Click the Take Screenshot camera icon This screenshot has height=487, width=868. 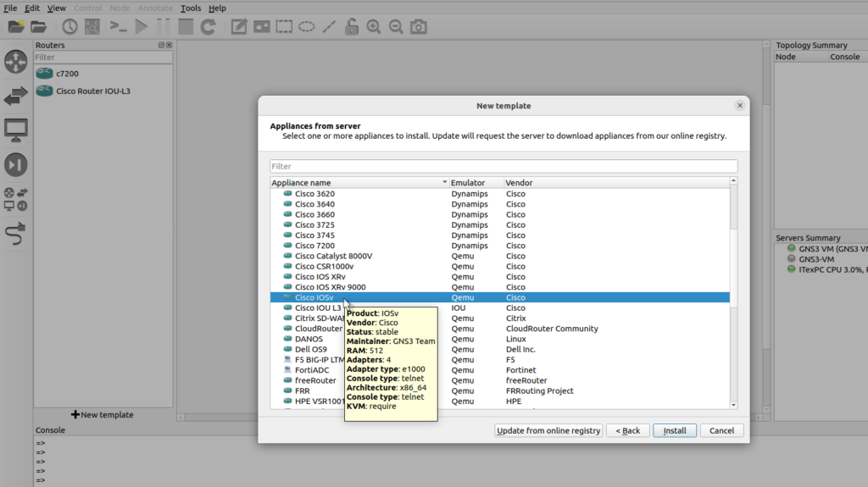click(x=418, y=27)
